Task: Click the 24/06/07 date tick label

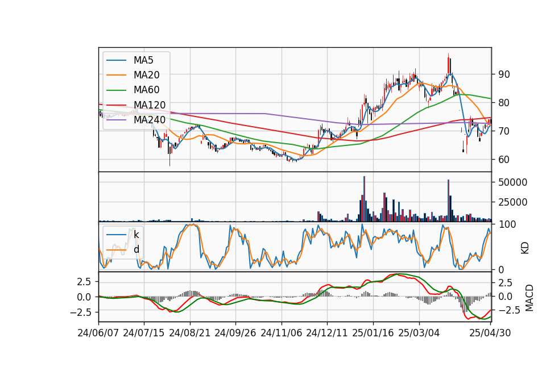Action: click(x=98, y=333)
